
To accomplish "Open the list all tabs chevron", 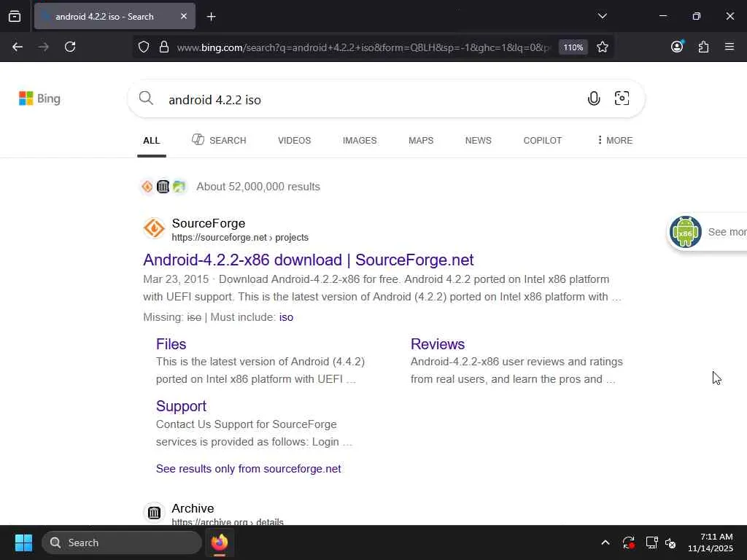I will click(x=602, y=16).
